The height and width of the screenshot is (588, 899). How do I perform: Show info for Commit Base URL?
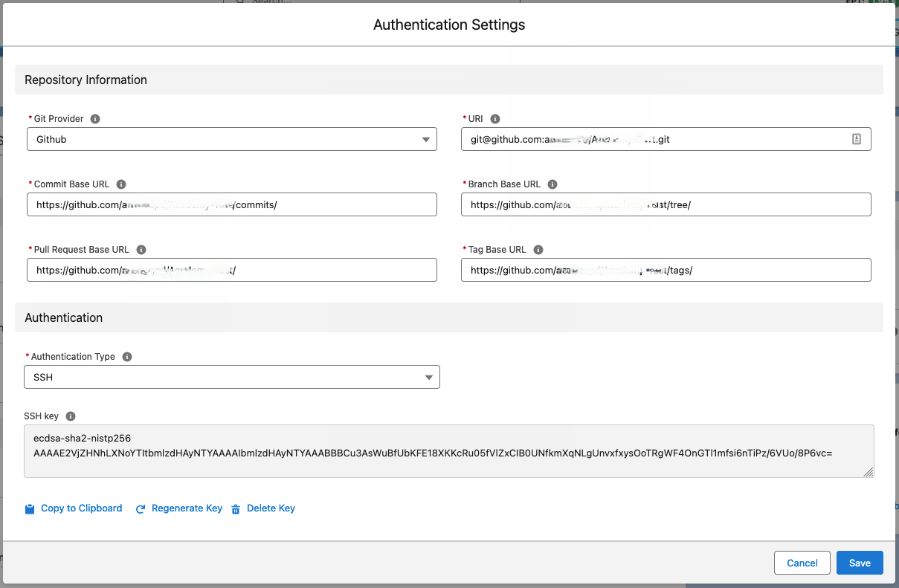click(x=121, y=184)
